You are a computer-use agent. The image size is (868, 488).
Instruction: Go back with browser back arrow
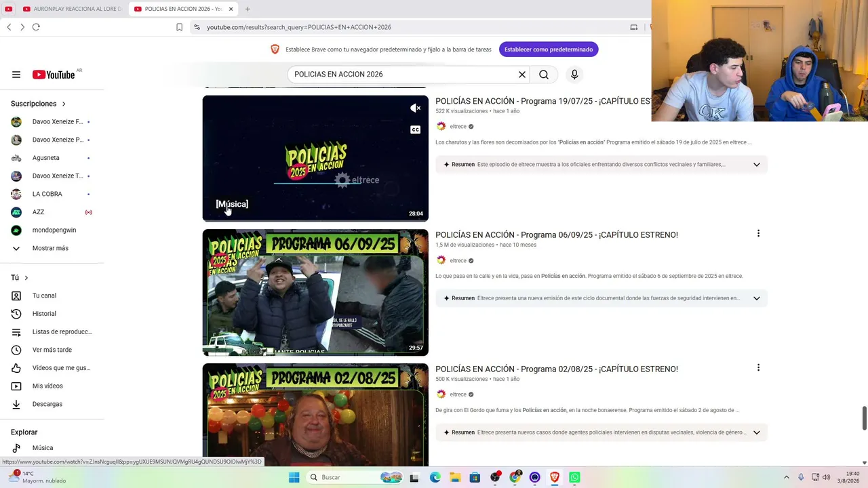point(9,27)
